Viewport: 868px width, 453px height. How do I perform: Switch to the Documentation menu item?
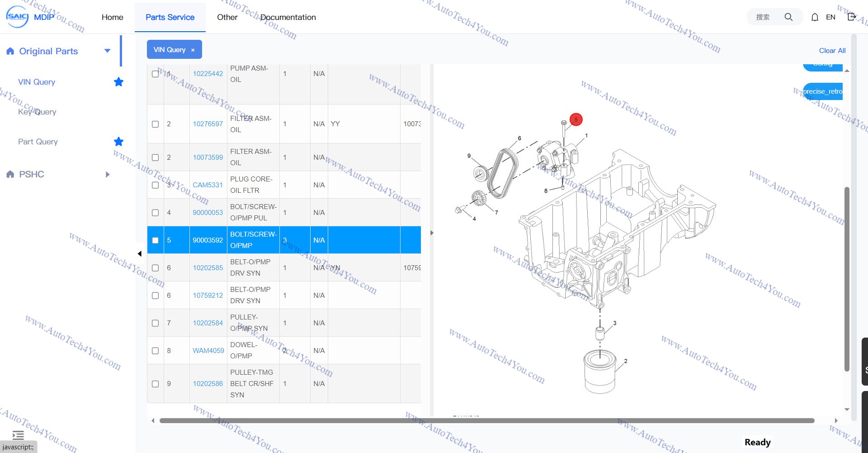[288, 17]
